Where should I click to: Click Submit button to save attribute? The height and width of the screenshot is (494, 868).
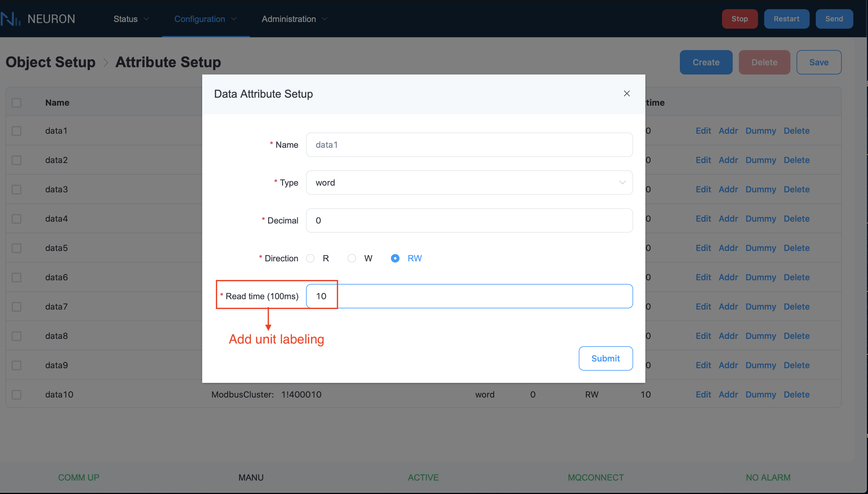pos(606,358)
